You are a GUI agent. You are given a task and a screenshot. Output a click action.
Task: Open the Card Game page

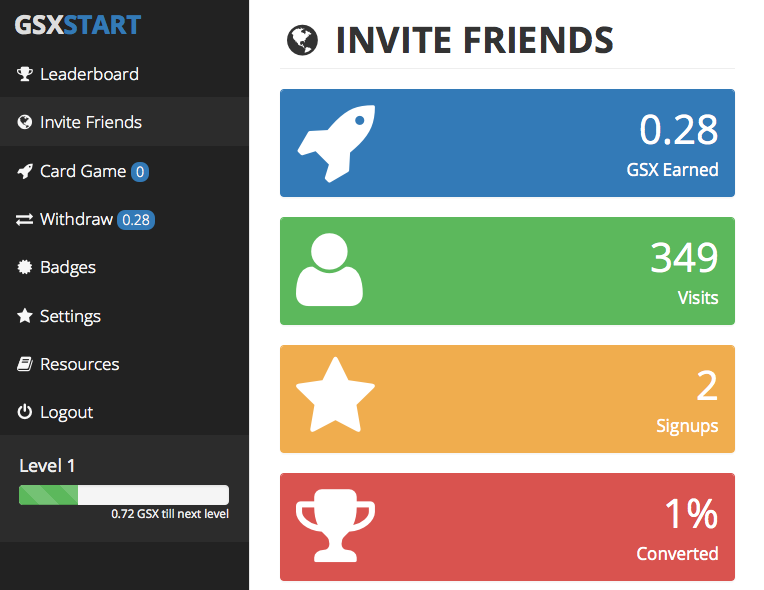tap(83, 171)
